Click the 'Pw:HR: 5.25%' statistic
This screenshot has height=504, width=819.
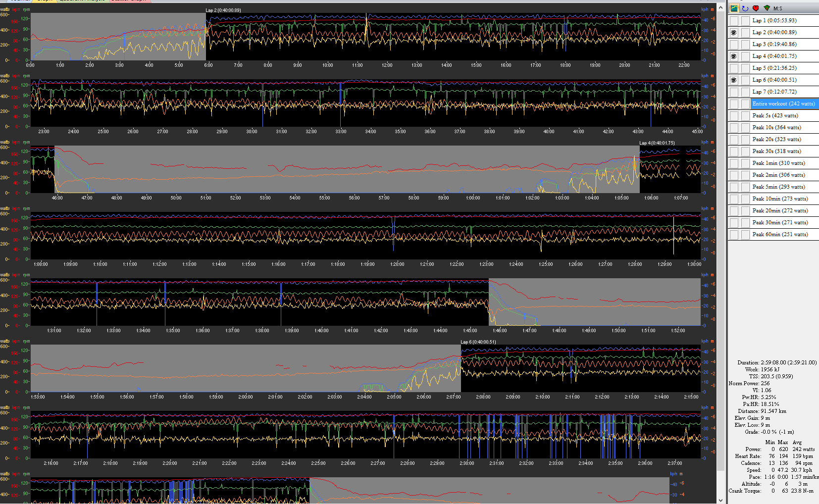coord(759,397)
